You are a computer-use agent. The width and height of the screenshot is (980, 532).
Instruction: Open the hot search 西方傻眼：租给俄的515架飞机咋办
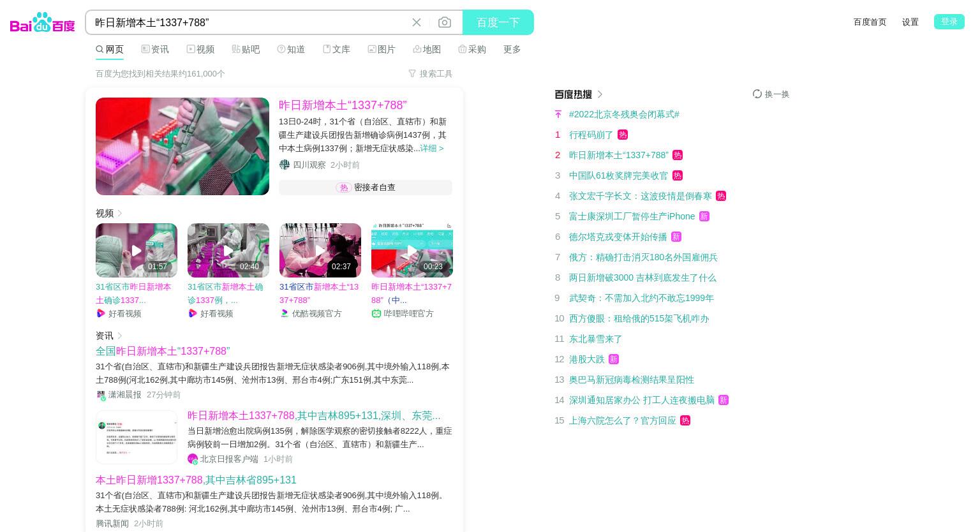(639, 318)
